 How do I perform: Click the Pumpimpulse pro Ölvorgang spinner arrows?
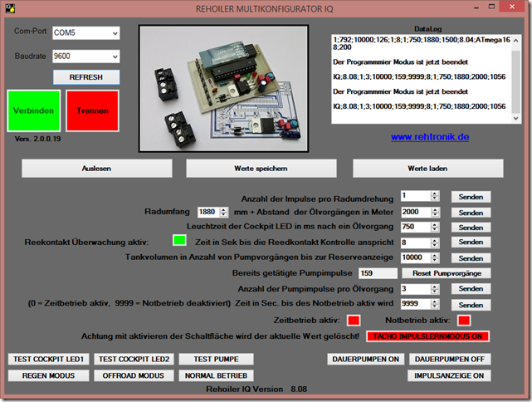(x=435, y=289)
